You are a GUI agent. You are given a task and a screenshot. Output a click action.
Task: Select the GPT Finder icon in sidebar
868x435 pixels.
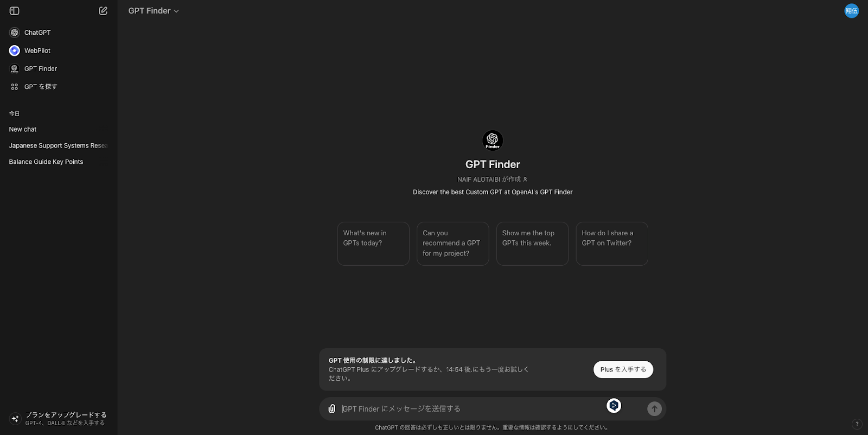pos(15,69)
